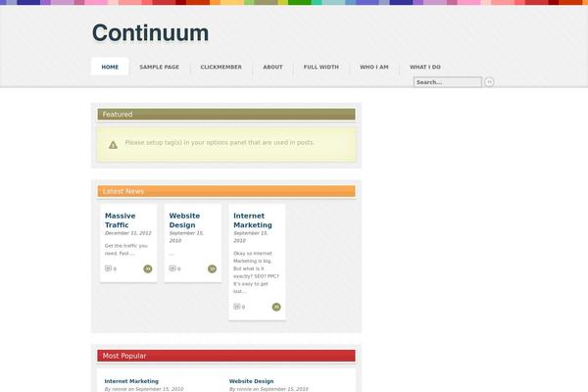Viewport: 588px width, 392px height.
Task: Click the warning triangle icon in Featured
Action: [x=113, y=145]
